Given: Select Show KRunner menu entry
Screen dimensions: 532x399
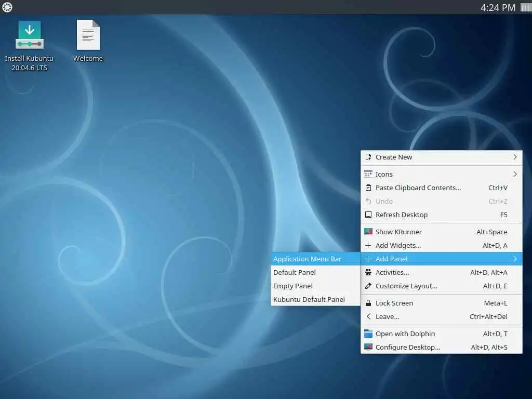Looking at the screenshot, I should (x=442, y=232).
